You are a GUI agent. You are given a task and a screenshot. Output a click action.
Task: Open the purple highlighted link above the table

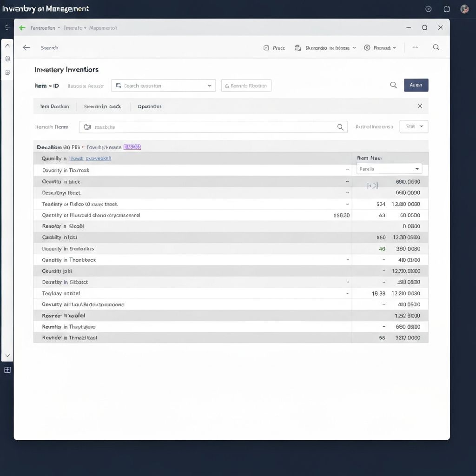pyautogui.click(x=132, y=147)
